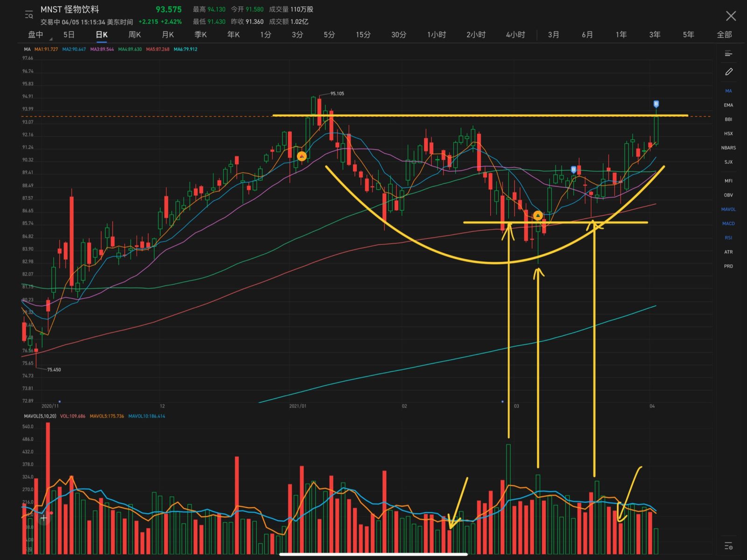The height and width of the screenshot is (560, 747).
Task: Click the MA5:87.268 legend value
Action: pyautogui.click(x=158, y=49)
